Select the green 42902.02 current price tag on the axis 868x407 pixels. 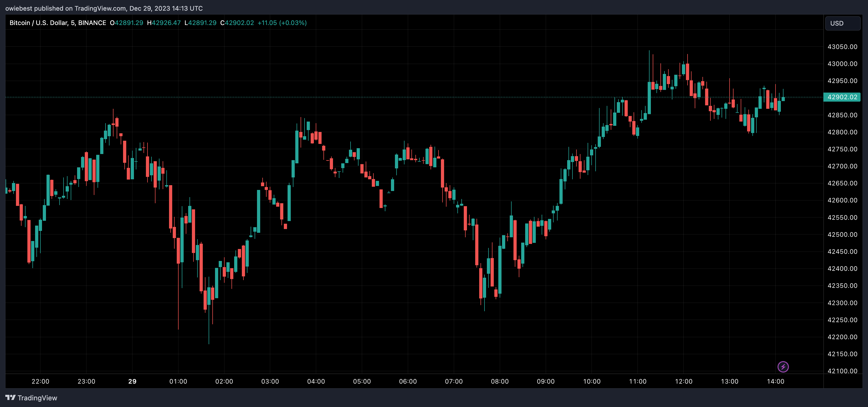coord(842,97)
